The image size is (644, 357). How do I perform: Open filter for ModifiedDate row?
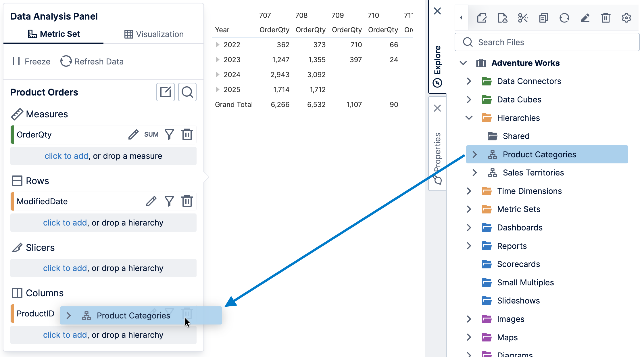[x=169, y=201]
